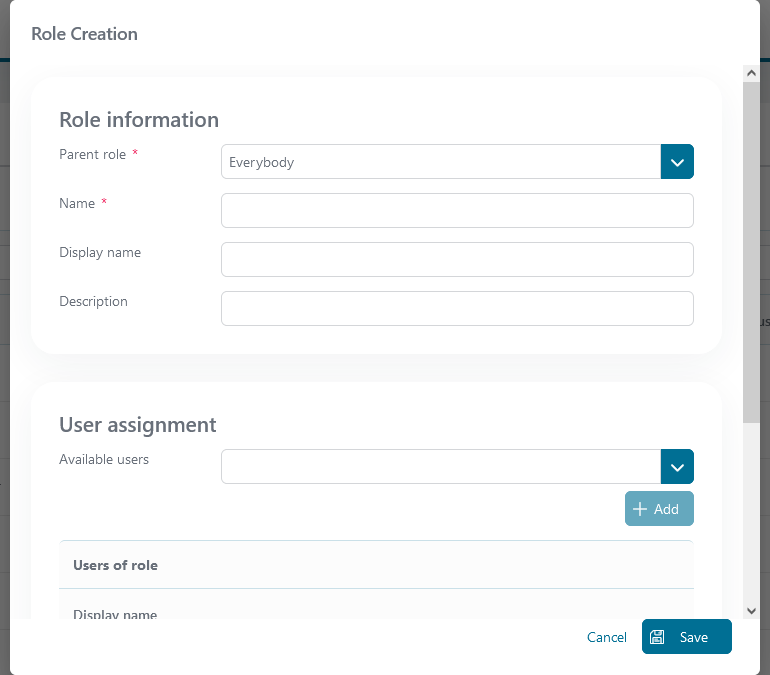
Task: Open the Parent role dropdown arrow
Action: [677, 162]
